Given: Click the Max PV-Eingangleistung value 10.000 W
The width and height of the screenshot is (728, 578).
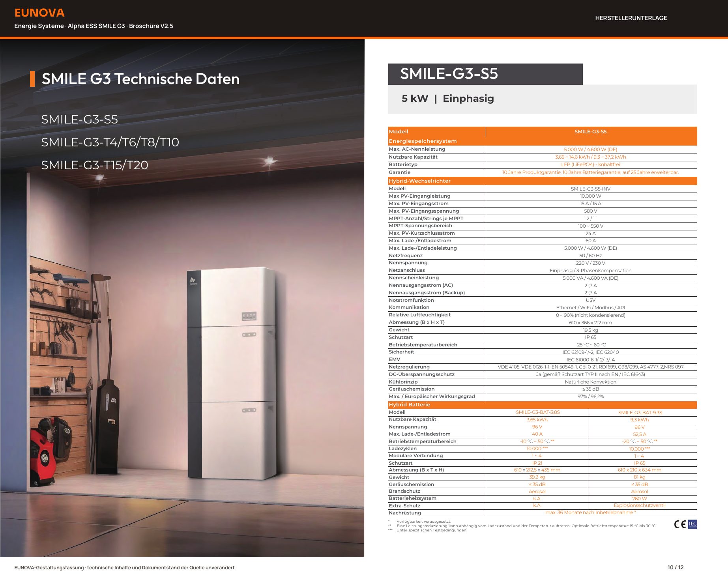Looking at the screenshot, I should [590, 196].
